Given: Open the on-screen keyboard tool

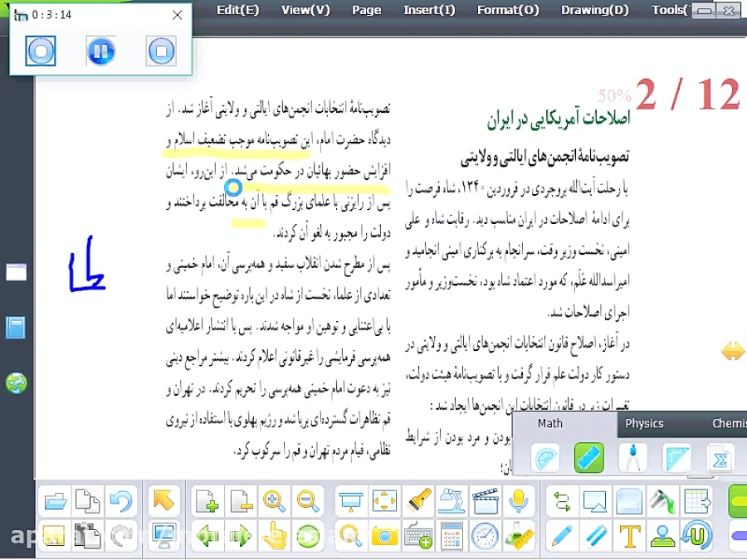Looking at the screenshot, I should pos(417,537).
